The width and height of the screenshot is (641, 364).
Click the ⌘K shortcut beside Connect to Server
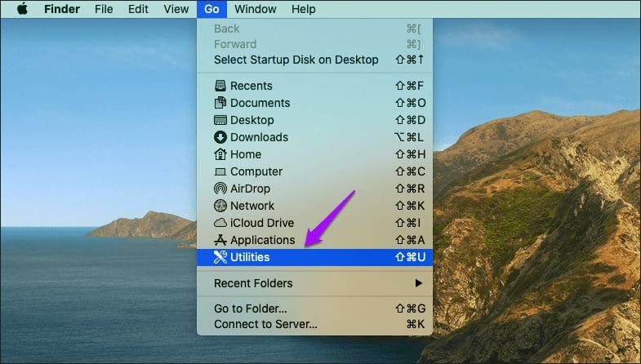point(416,324)
